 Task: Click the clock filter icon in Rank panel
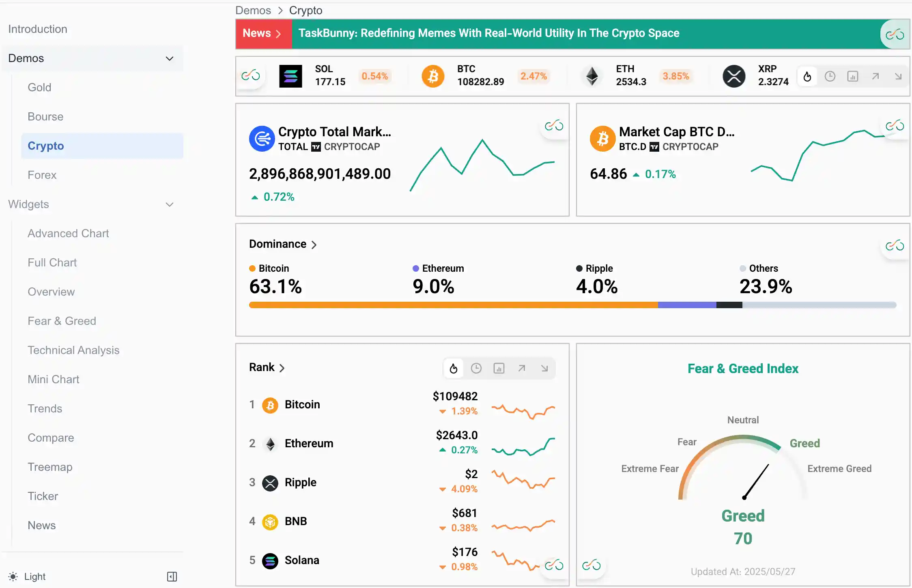[x=476, y=368]
